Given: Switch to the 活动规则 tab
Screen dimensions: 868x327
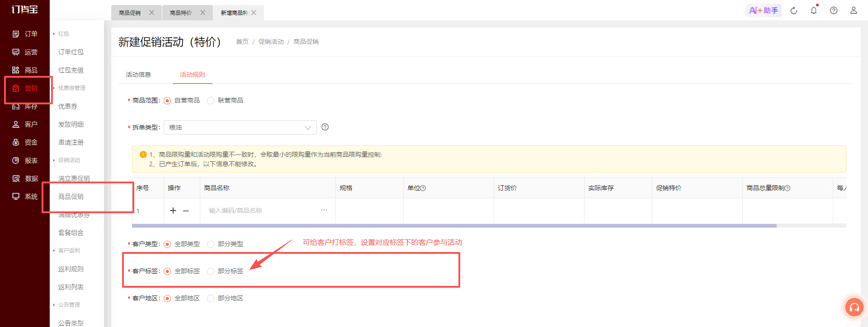Looking at the screenshot, I should tap(193, 75).
